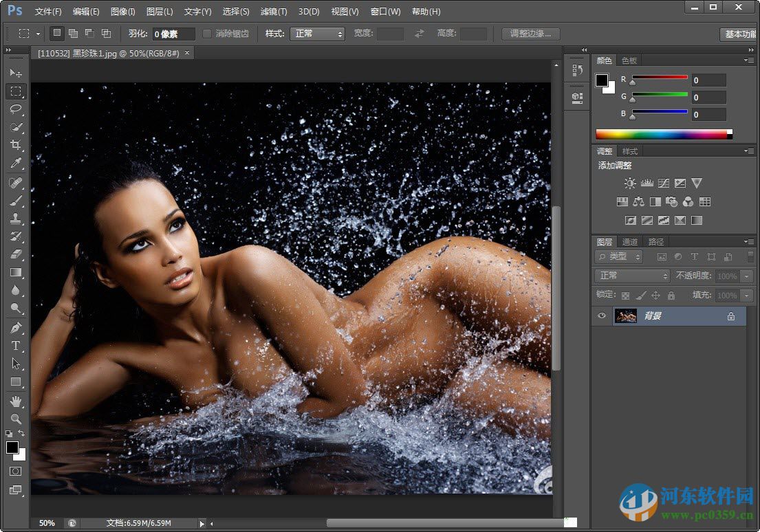
Task: Open the 不透明度 value dropdown
Action: tap(748, 276)
